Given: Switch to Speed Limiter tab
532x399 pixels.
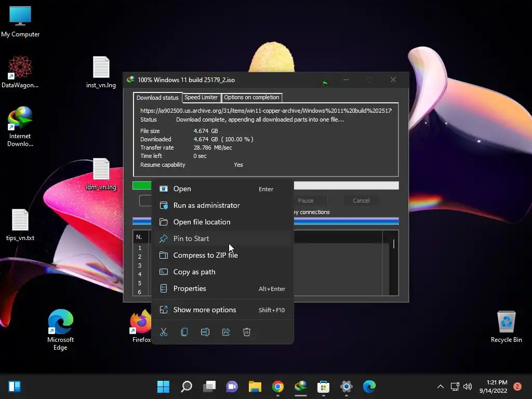Looking at the screenshot, I should tap(201, 97).
